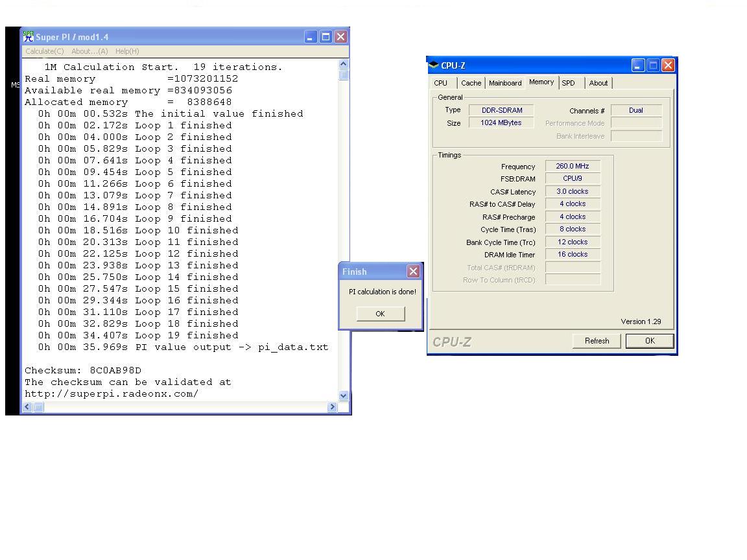Click the Cycle Time (Tras) value 8 clocks
Image resolution: width=747 pixels, height=560 pixels.
(x=573, y=229)
